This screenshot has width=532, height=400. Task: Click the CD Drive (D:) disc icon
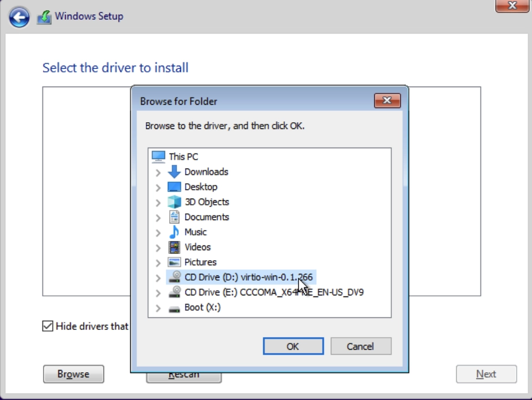[x=175, y=277]
